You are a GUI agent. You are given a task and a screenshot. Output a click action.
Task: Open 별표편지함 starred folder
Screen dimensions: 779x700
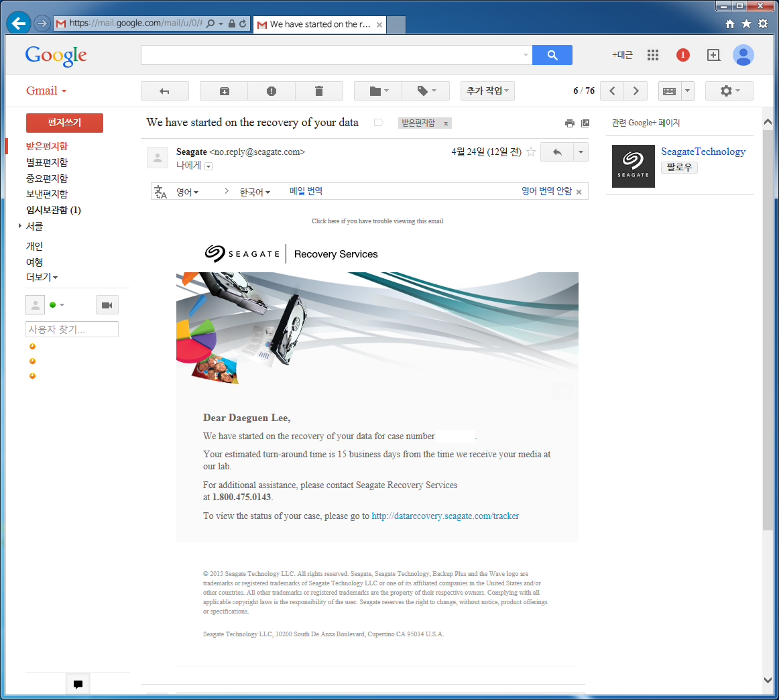coord(47,162)
